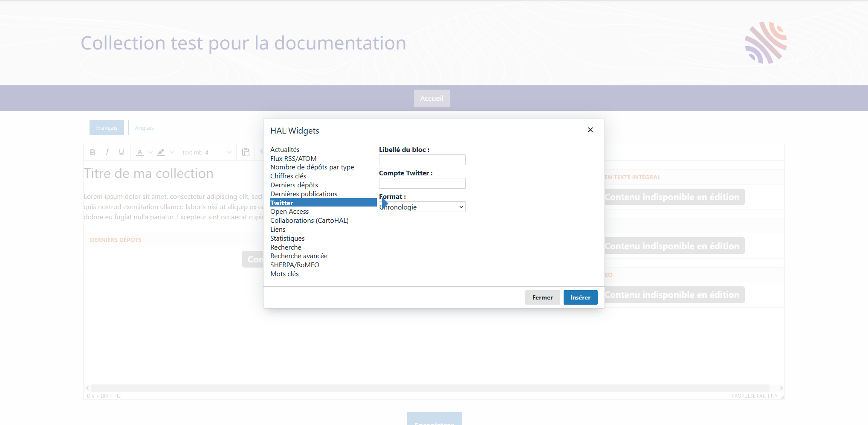Click the DERNIERS DÉPÔTS block header

(116, 240)
